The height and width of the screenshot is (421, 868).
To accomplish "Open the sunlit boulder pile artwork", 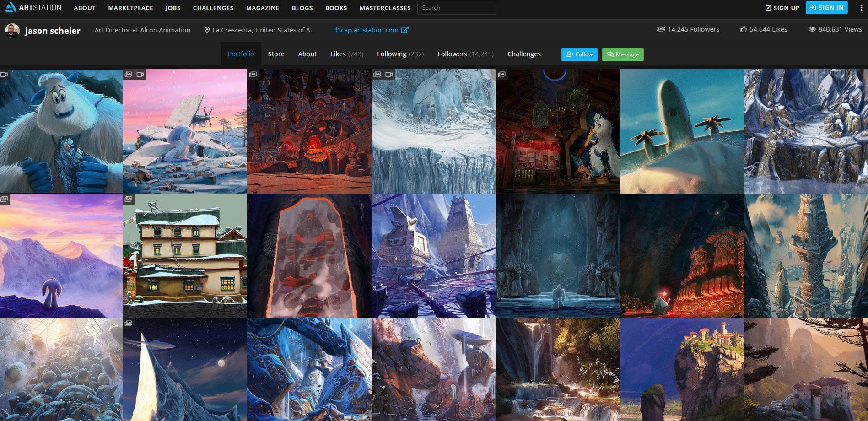I will click(x=61, y=370).
